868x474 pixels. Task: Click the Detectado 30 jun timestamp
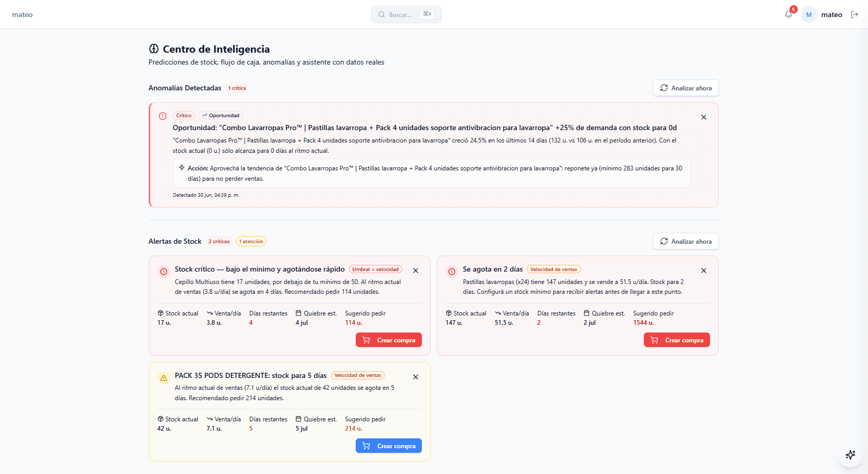coord(206,195)
